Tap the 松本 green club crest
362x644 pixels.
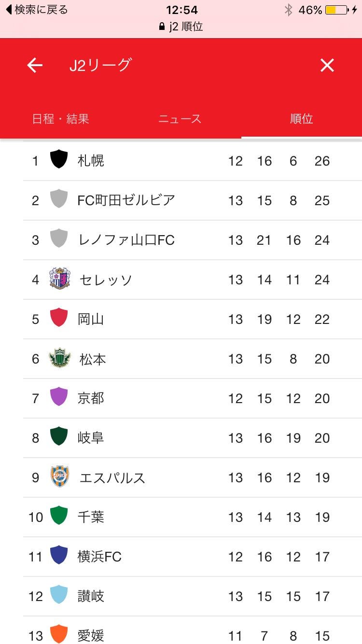pos(59,358)
